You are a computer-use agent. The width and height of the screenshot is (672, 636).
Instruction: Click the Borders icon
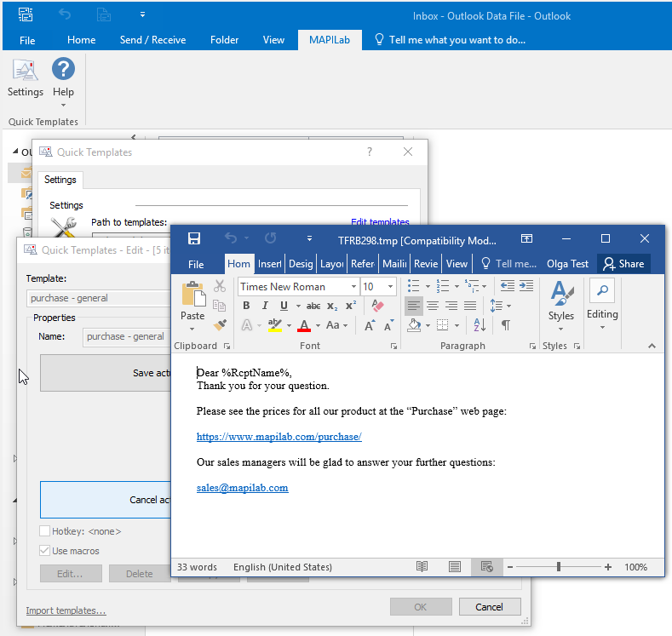pos(442,325)
